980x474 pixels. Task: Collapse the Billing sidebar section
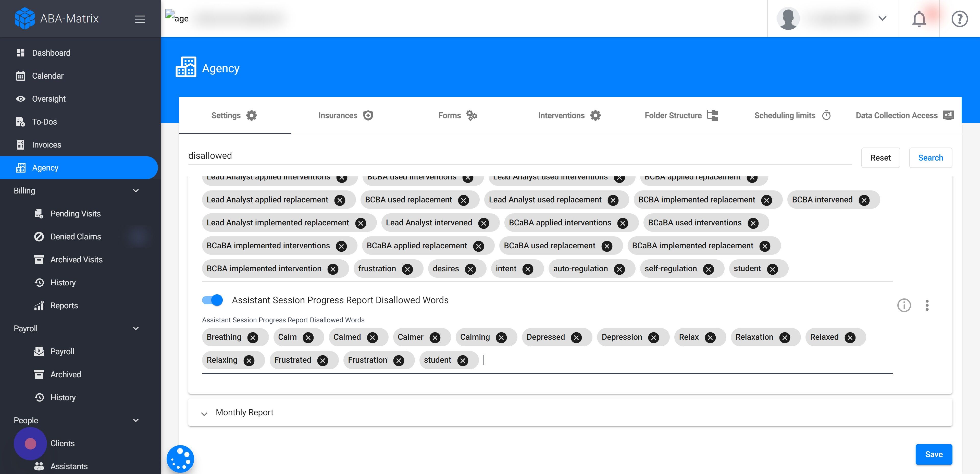[x=136, y=190]
